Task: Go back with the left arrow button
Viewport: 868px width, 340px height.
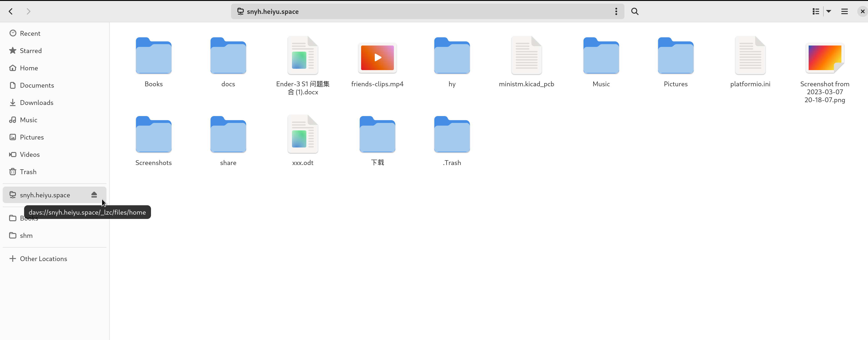Action: click(11, 11)
